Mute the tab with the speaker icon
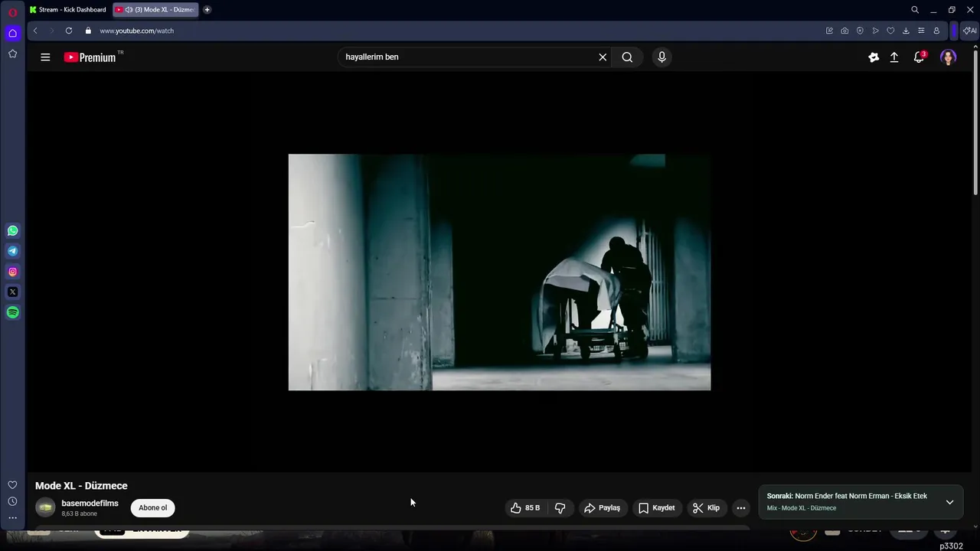This screenshot has height=551, width=980. [128, 10]
